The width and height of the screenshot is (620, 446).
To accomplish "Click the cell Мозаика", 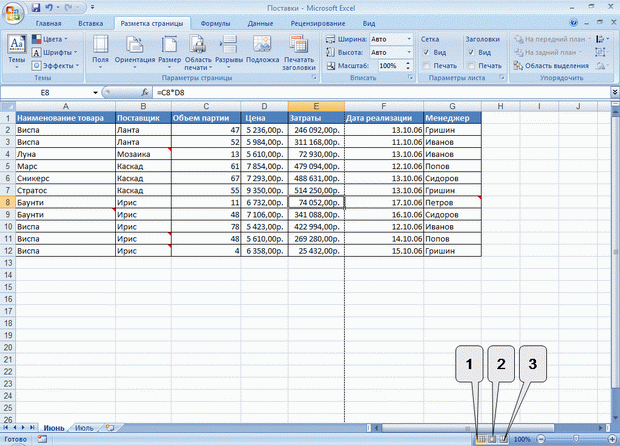I will pos(143,154).
